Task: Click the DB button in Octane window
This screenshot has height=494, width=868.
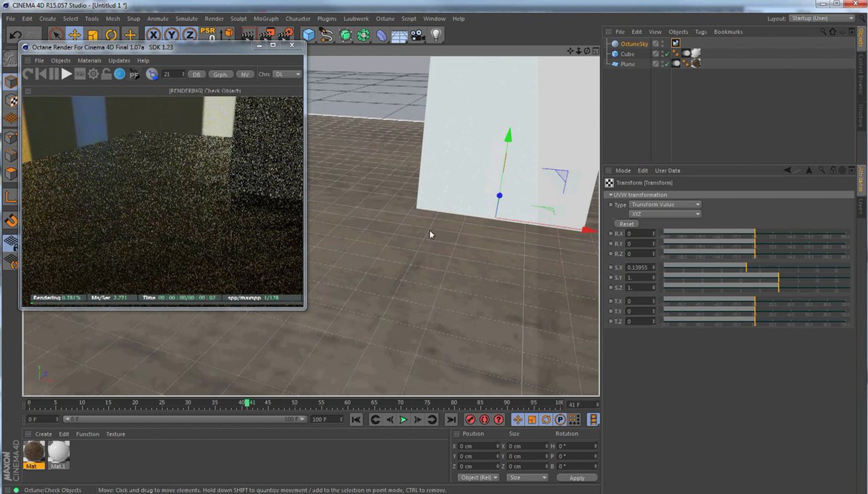Action: pyautogui.click(x=196, y=74)
